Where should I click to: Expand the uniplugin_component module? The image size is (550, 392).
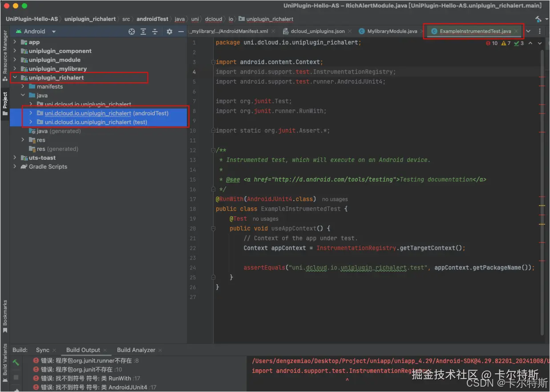pos(15,51)
